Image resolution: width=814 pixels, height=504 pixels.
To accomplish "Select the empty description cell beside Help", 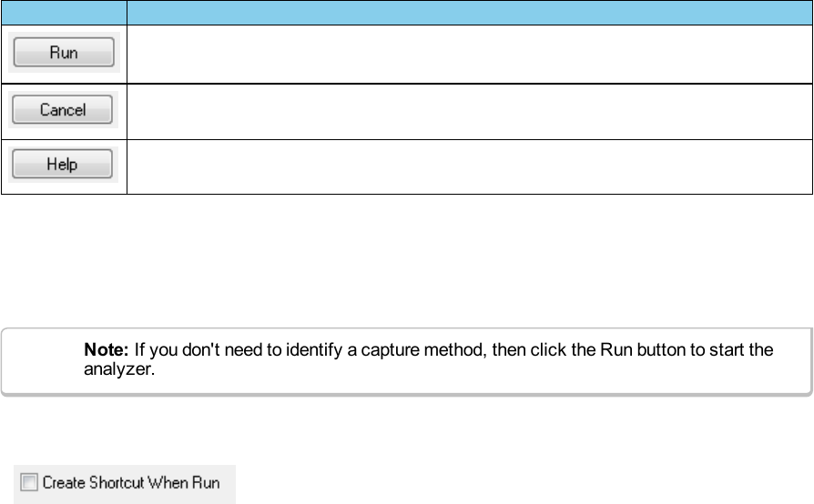I will point(468,166).
